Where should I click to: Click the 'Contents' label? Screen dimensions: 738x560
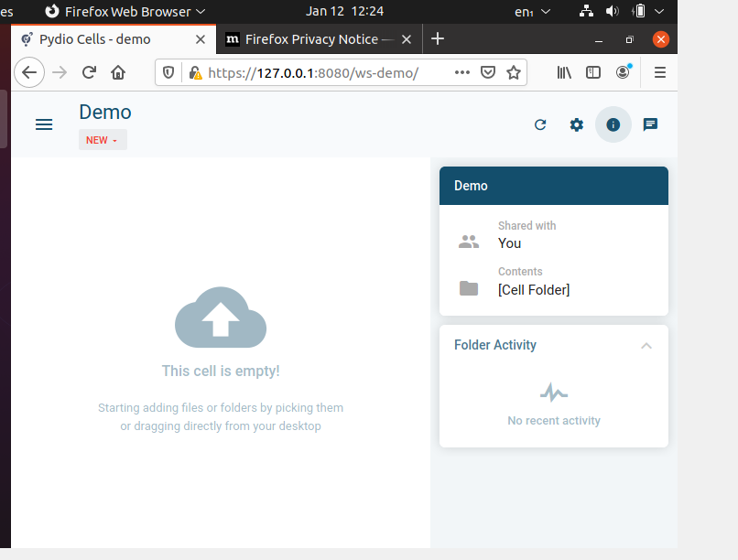[x=520, y=272]
